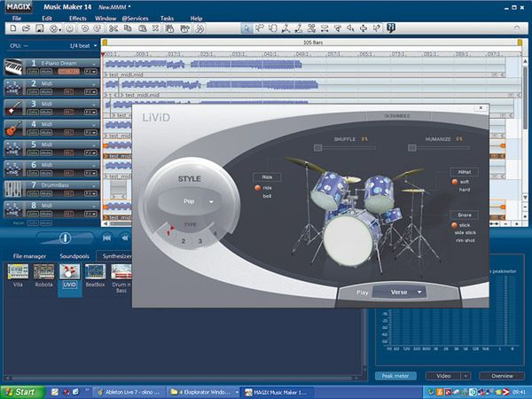Choose the bell Ride option

coord(267,195)
